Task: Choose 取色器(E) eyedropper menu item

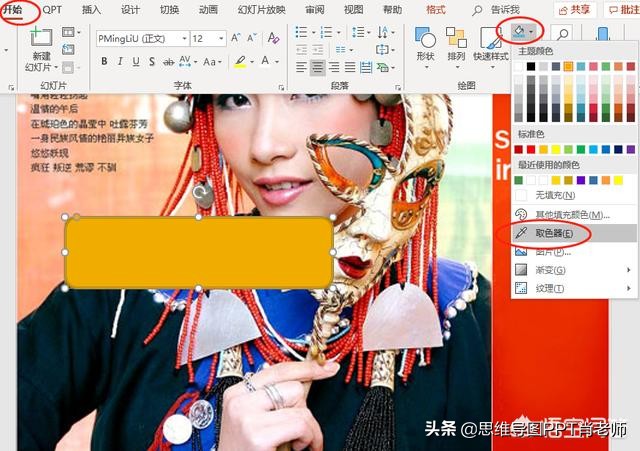Action: coord(573,233)
